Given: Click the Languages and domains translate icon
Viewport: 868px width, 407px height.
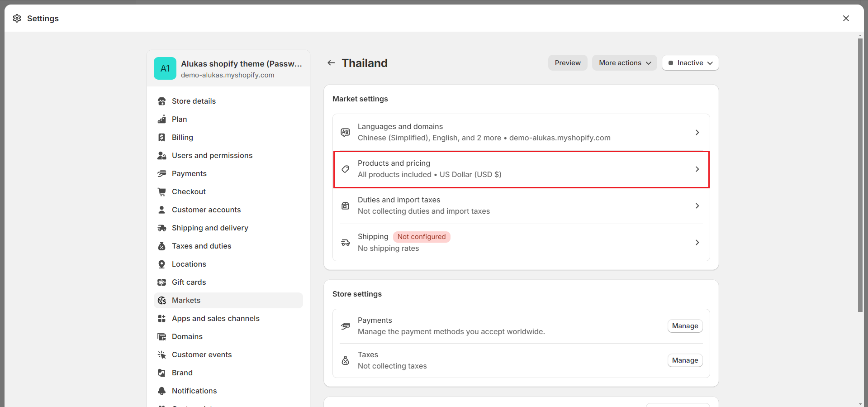Looking at the screenshot, I should tap(345, 132).
